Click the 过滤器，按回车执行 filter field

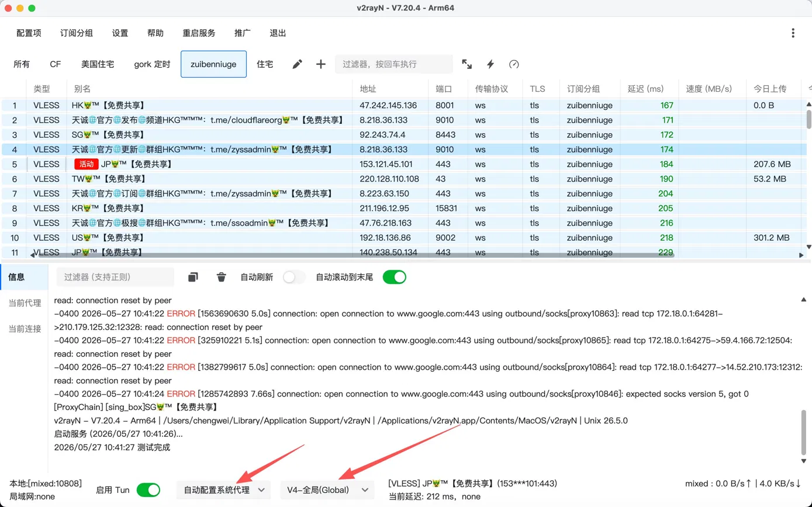click(393, 64)
